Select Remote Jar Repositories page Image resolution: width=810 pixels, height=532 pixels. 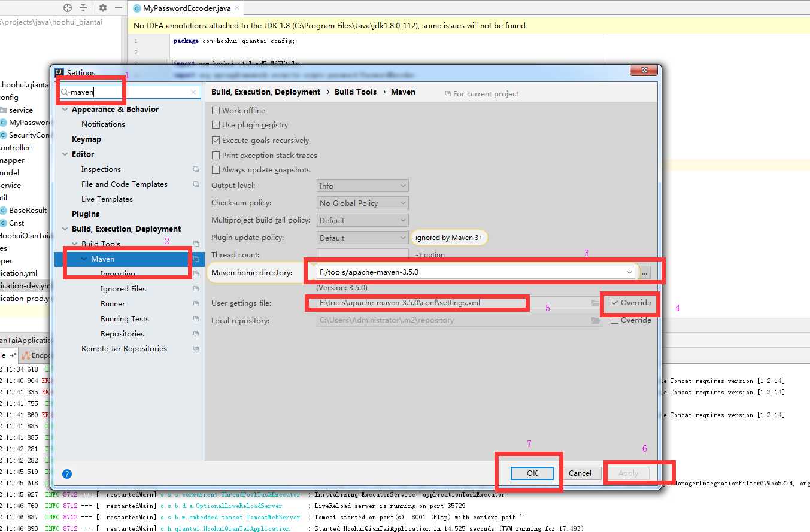tap(124, 349)
